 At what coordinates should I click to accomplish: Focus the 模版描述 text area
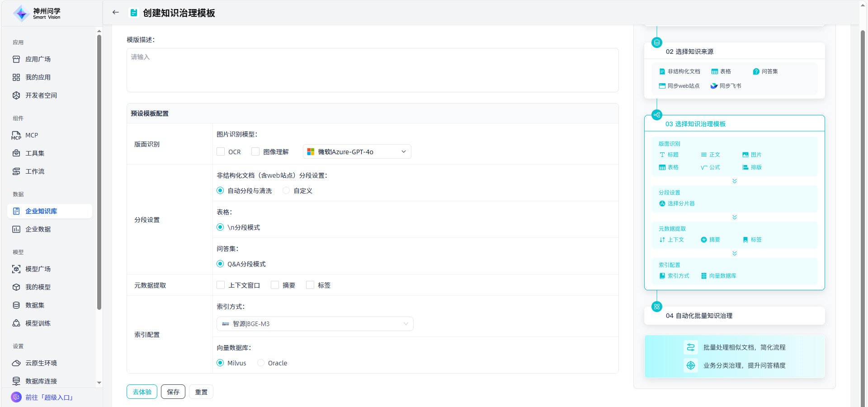click(x=372, y=70)
